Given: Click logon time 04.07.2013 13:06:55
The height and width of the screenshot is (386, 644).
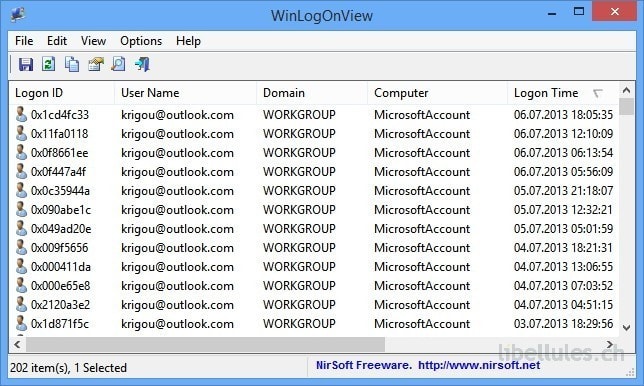Looking at the screenshot, I should pos(563,267).
